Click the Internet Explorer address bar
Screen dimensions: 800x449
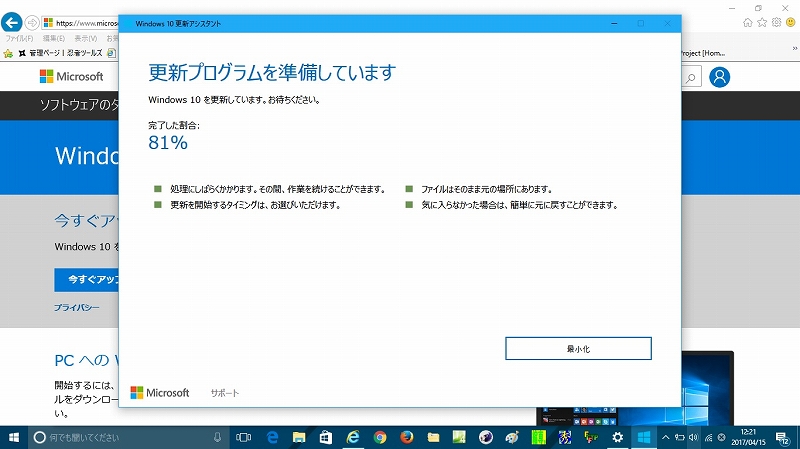tap(81, 23)
